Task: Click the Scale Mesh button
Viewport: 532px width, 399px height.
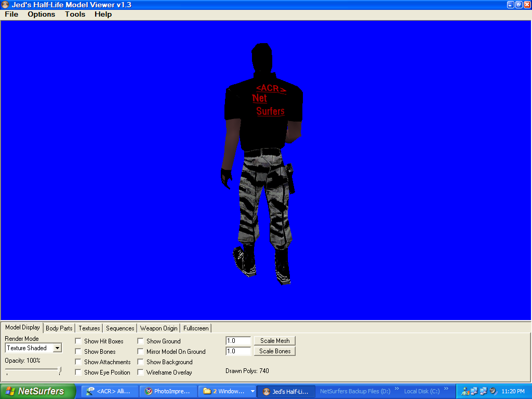Action: pos(275,341)
